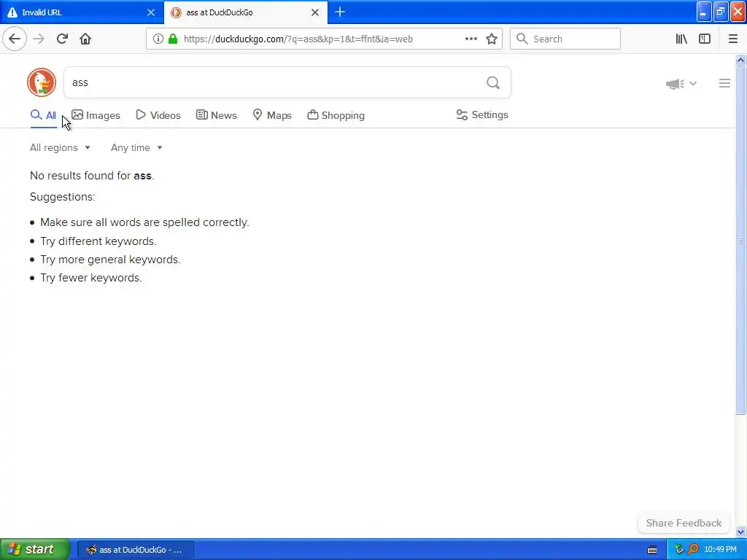The height and width of the screenshot is (560, 747).
Task: Open the Firefox hamburger menu
Action: point(732,39)
